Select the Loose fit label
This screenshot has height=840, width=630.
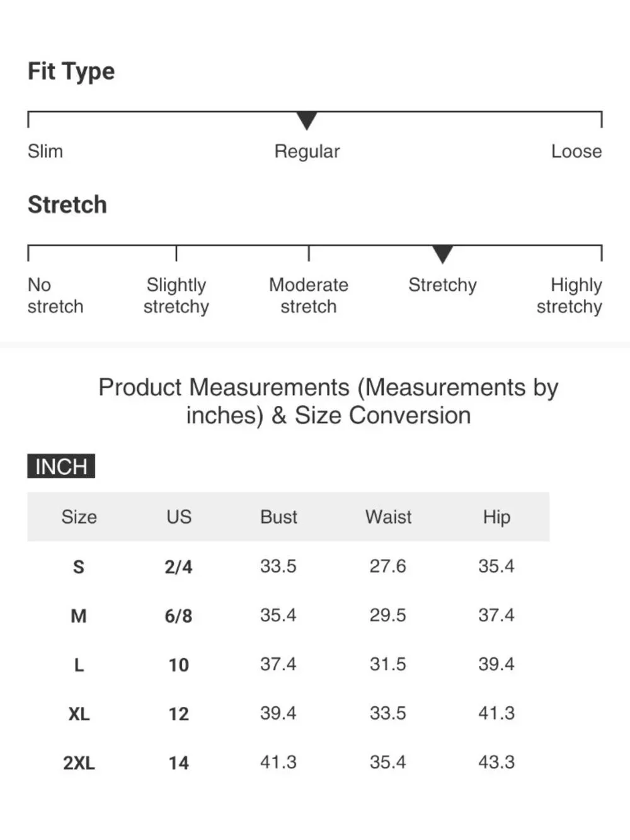(x=576, y=151)
